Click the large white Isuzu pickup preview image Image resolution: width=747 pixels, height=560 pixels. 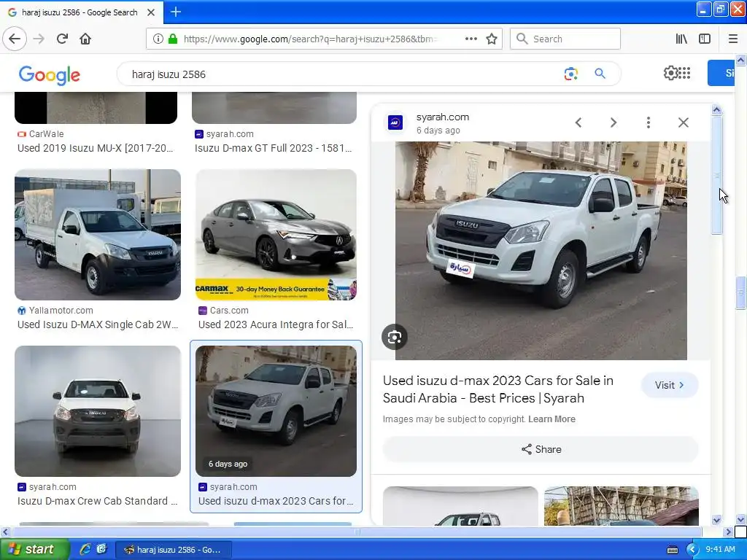pos(541,251)
